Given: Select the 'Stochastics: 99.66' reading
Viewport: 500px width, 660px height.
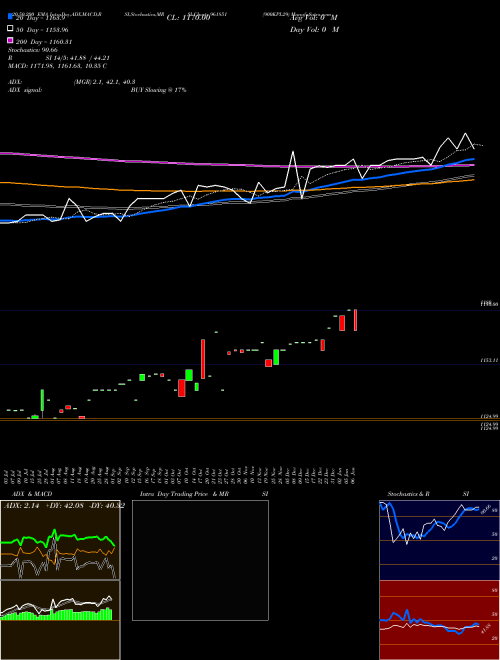Looking at the screenshot, I should pyautogui.click(x=33, y=50).
